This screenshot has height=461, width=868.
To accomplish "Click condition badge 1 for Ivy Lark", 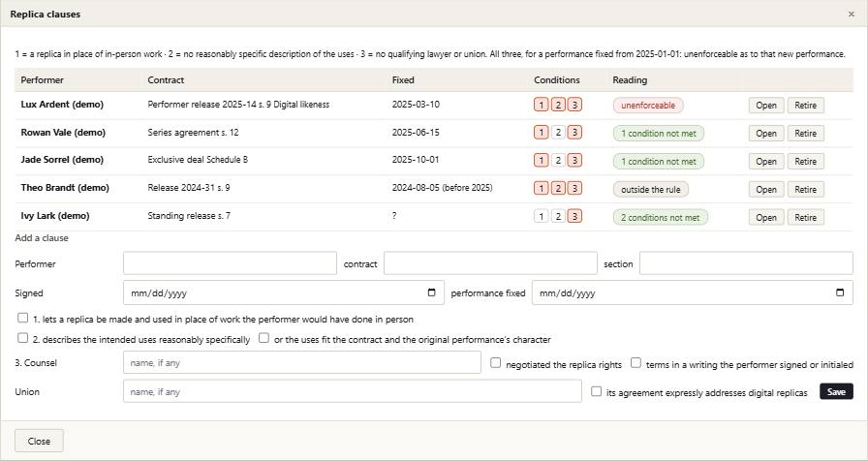I will [542, 216].
